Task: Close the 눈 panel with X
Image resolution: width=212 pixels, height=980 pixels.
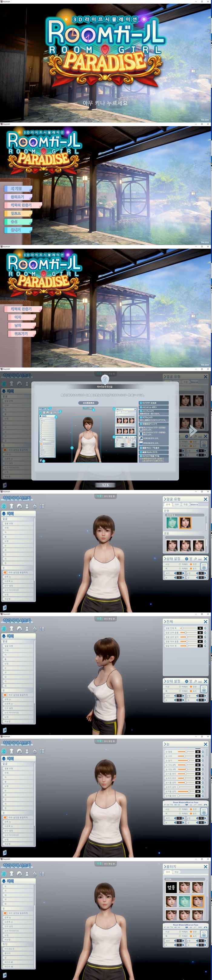Action: pyautogui.click(x=206, y=744)
